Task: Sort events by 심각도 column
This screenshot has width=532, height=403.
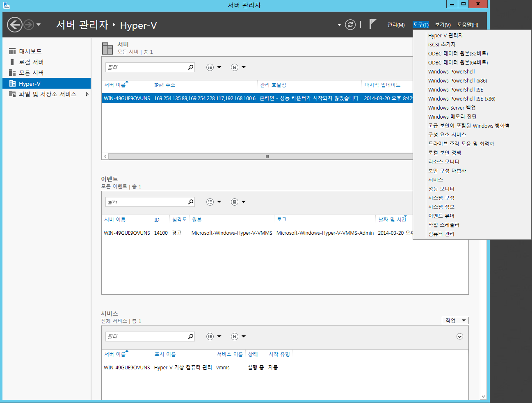Action: tap(180, 220)
